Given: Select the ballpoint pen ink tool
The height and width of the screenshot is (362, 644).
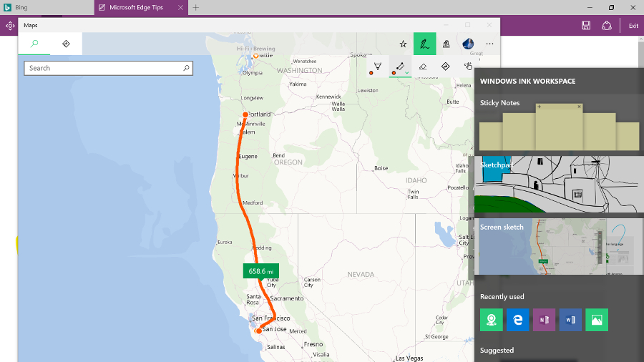Looking at the screenshot, I should (376, 67).
